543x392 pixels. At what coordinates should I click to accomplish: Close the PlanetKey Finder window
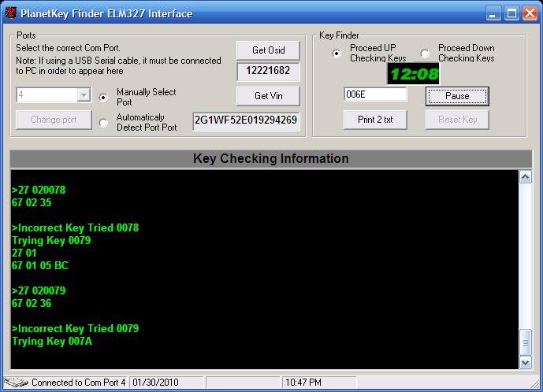(530, 13)
